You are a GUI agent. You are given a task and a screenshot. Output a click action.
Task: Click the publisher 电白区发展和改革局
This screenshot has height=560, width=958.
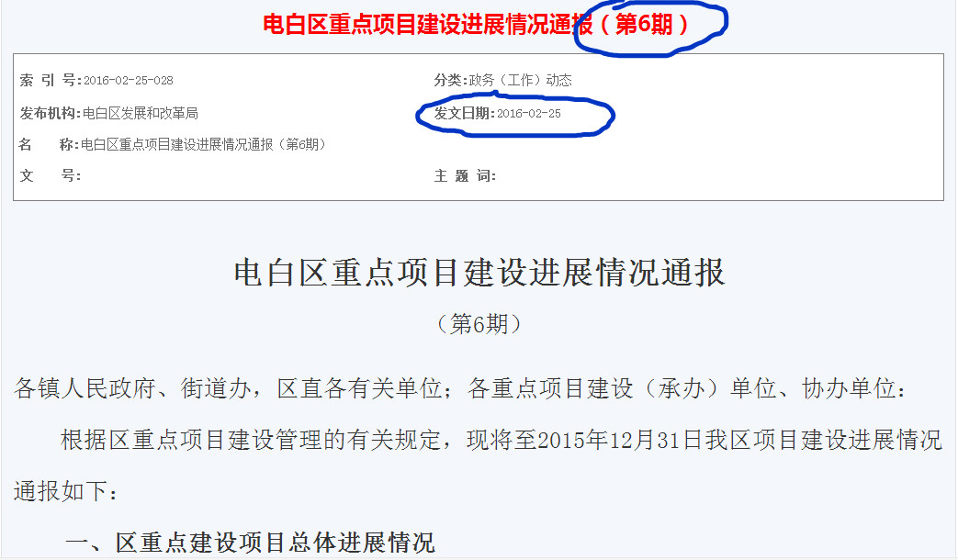pos(141,113)
